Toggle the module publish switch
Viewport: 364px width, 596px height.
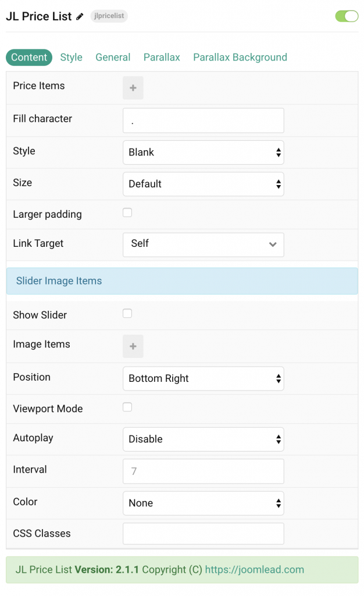click(x=347, y=16)
